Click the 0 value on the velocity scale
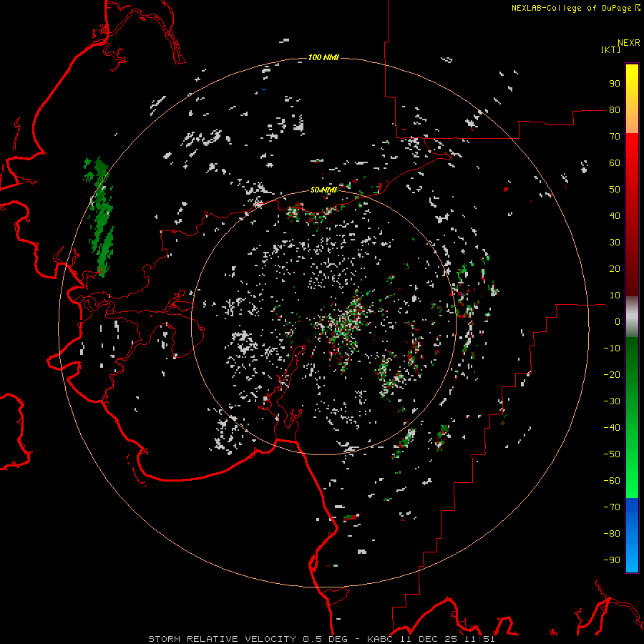 [618, 322]
